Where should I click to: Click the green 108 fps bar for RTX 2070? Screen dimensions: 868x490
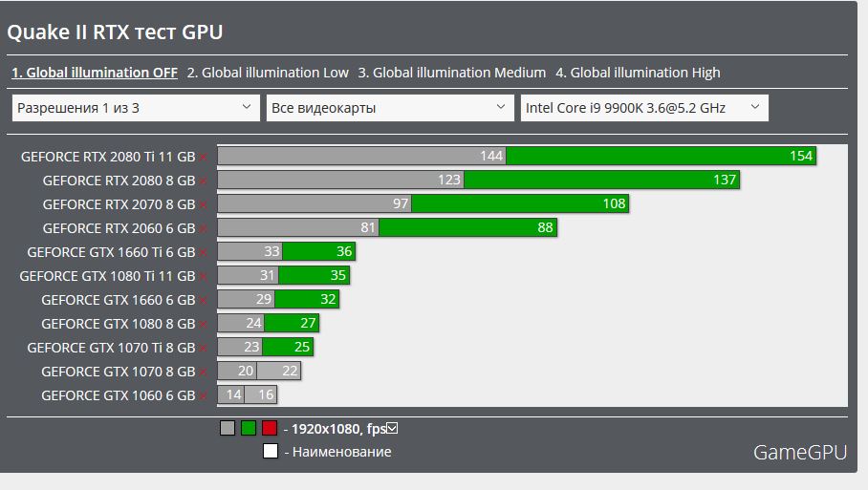pos(520,203)
